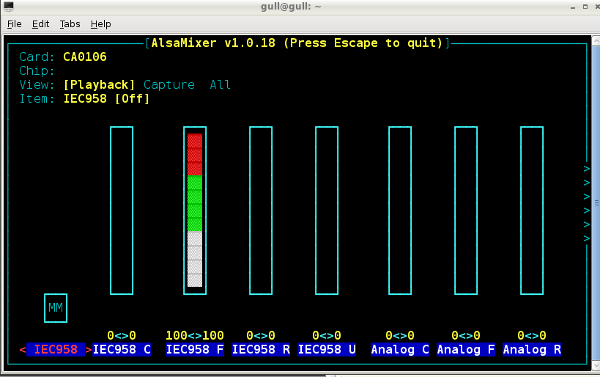Click the IEC958 F volume bar red section
600x377 pixels.
click(x=195, y=154)
